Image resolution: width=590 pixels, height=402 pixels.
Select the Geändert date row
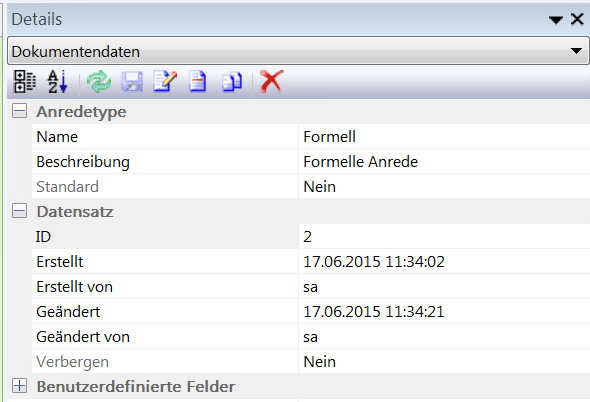(311, 311)
